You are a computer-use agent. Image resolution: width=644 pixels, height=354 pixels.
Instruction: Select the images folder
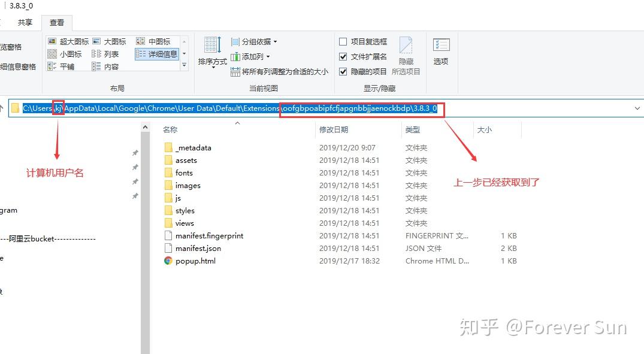(183, 186)
